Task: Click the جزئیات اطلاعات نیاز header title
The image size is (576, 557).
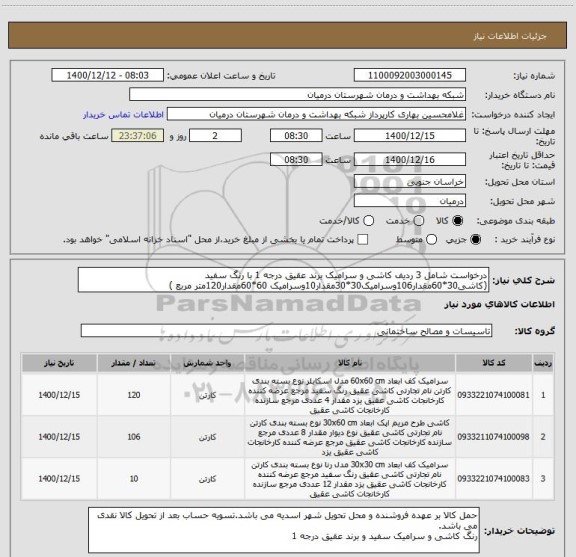Action: tap(510, 36)
